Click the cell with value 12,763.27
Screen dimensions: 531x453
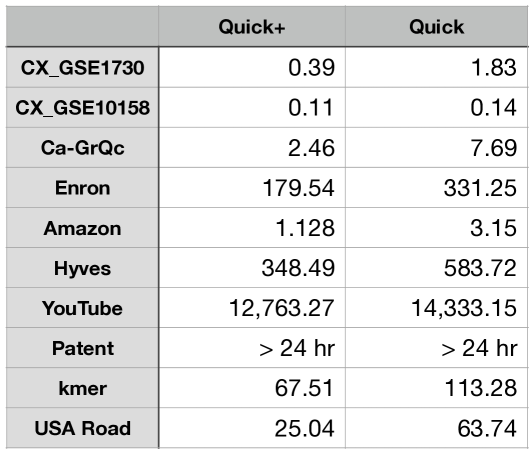coord(252,308)
